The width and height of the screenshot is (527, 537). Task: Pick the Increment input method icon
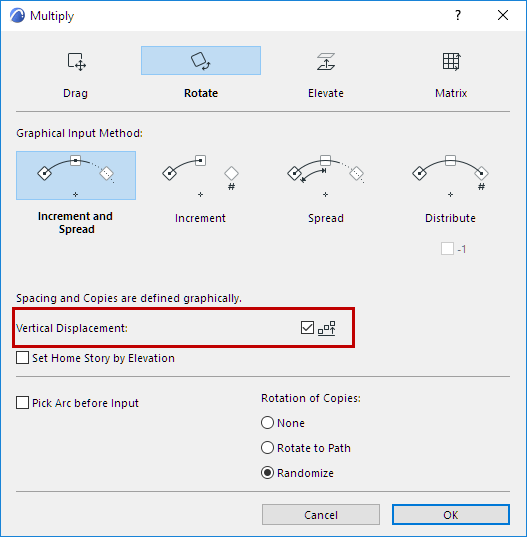pyautogui.click(x=201, y=175)
